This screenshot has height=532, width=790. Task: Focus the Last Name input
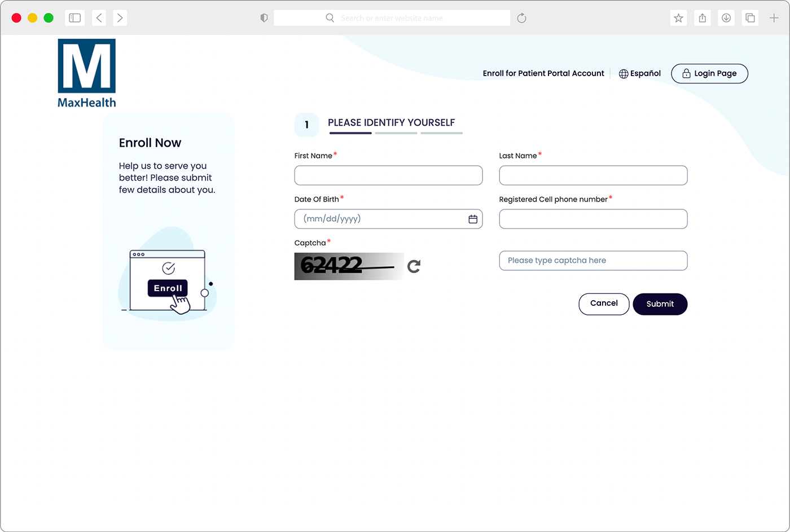(593, 175)
